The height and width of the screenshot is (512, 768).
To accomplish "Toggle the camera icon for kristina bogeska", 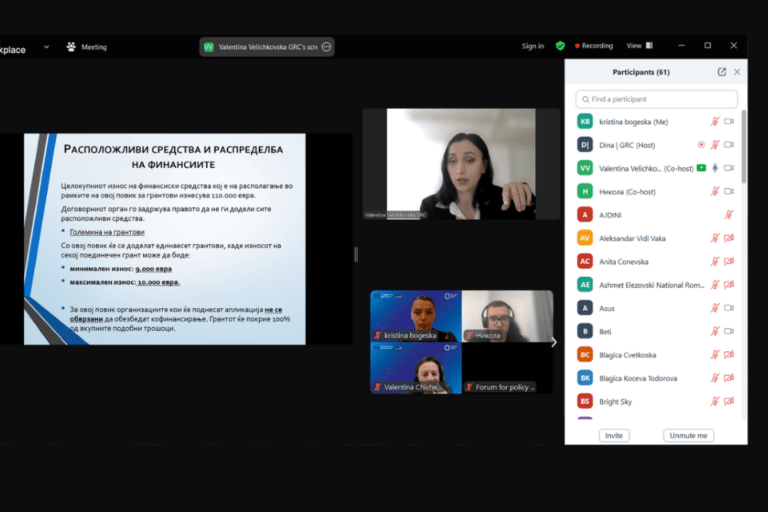I will (729, 121).
